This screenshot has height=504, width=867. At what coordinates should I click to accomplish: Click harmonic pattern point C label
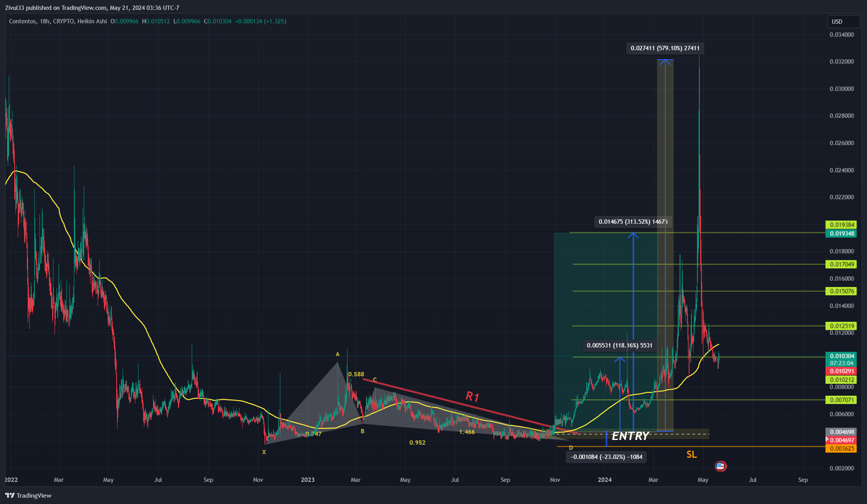click(375, 380)
